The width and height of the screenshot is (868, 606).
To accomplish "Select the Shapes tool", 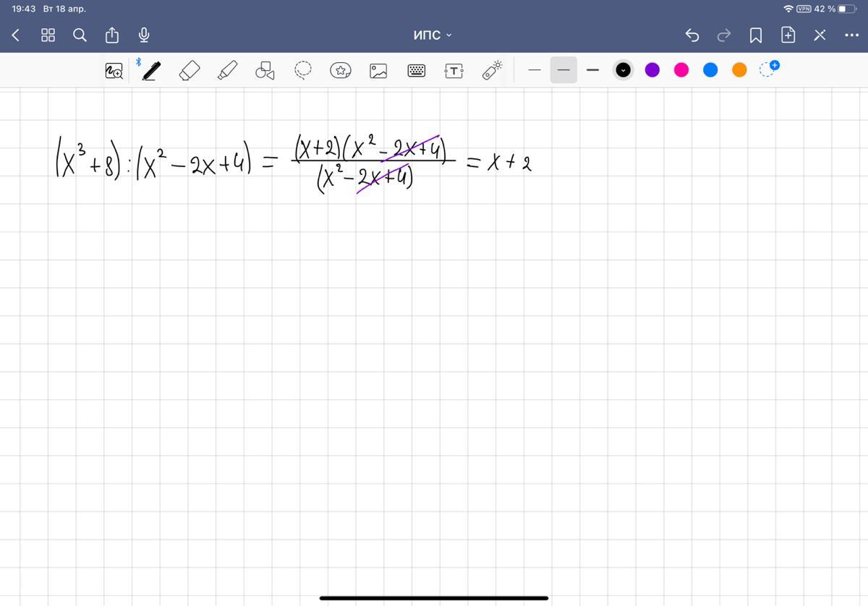I will click(x=265, y=70).
